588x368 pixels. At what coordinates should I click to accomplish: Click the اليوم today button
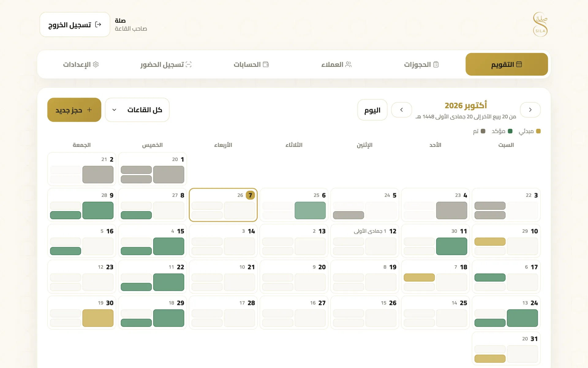coord(372,110)
